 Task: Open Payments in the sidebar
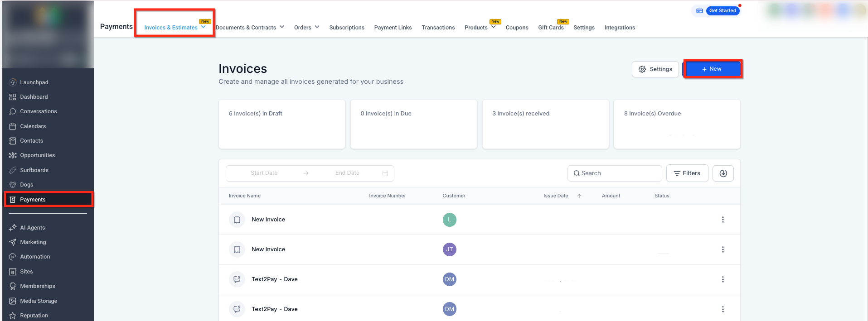click(48, 200)
